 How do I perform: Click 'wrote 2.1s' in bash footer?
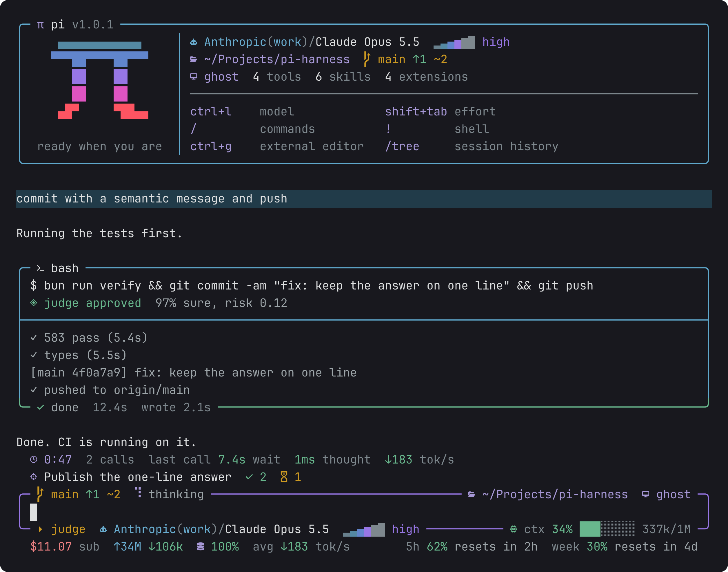coord(176,408)
